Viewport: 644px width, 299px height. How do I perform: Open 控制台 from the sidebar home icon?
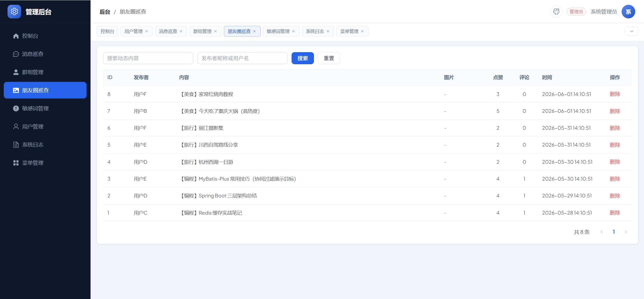click(x=16, y=36)
